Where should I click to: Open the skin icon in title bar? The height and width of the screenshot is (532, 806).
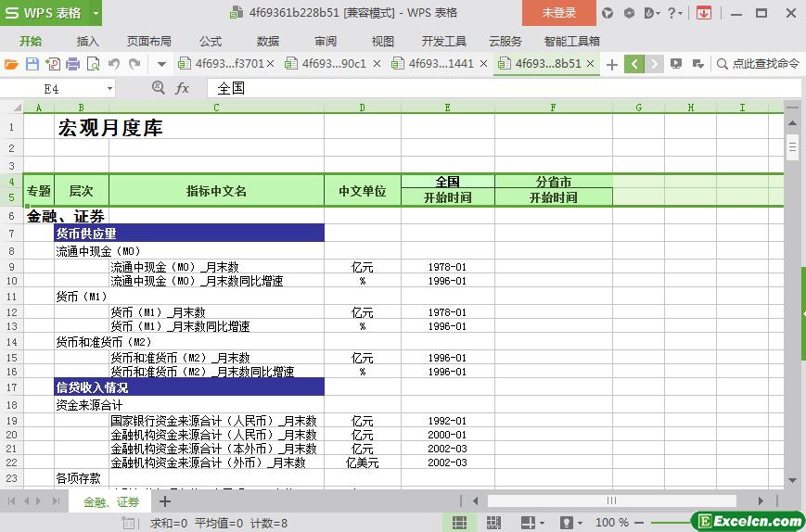pyautogui.click(x=608, y=13)
